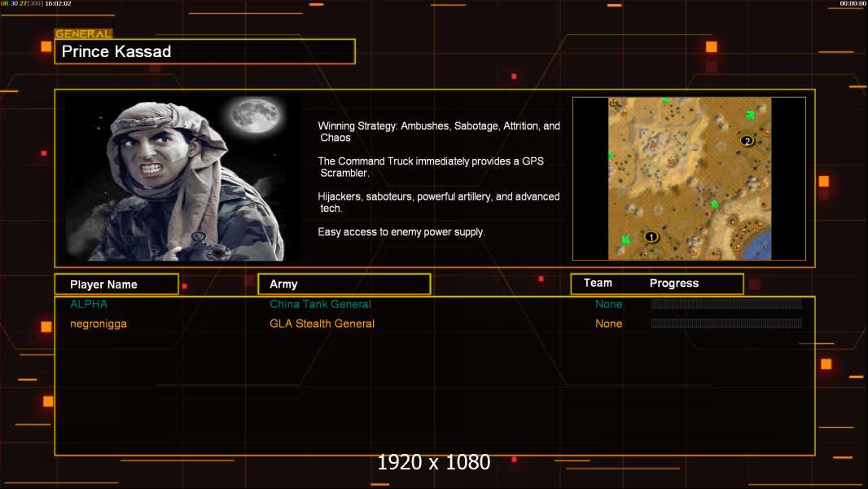
Task: Click the Team column header
Action: click(x=598, y=283)
